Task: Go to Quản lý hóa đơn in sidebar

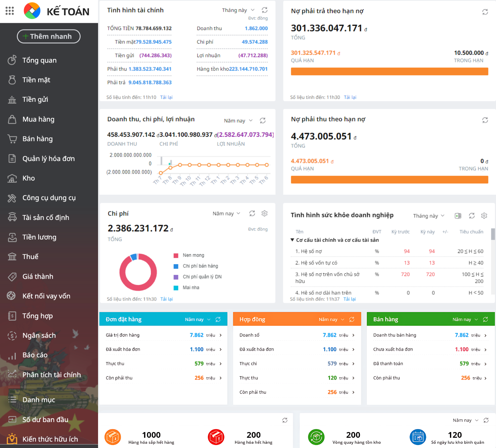Action: pos(49,159)
